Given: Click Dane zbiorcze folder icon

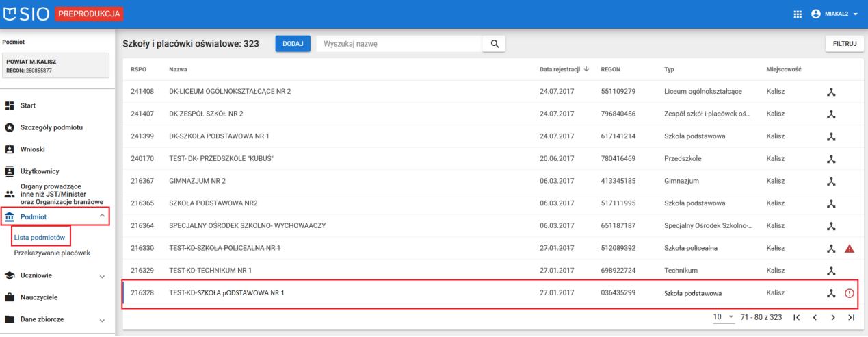Looking at the screenshot, I should point(10,319).
